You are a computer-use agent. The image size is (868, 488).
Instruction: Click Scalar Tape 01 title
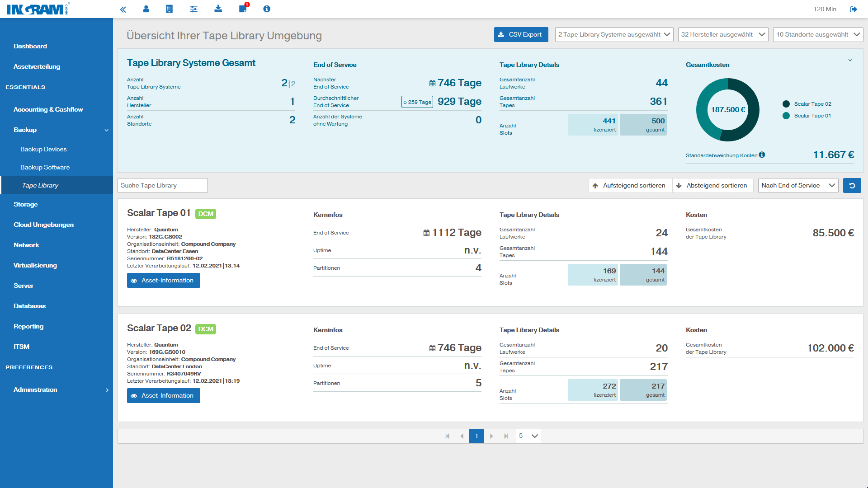pos(159,213)
